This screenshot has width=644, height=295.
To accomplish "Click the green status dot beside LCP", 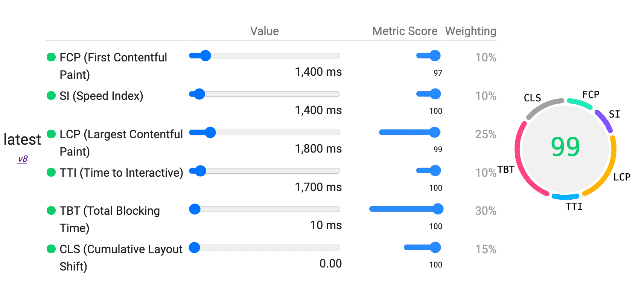I will tap(51, 134).
